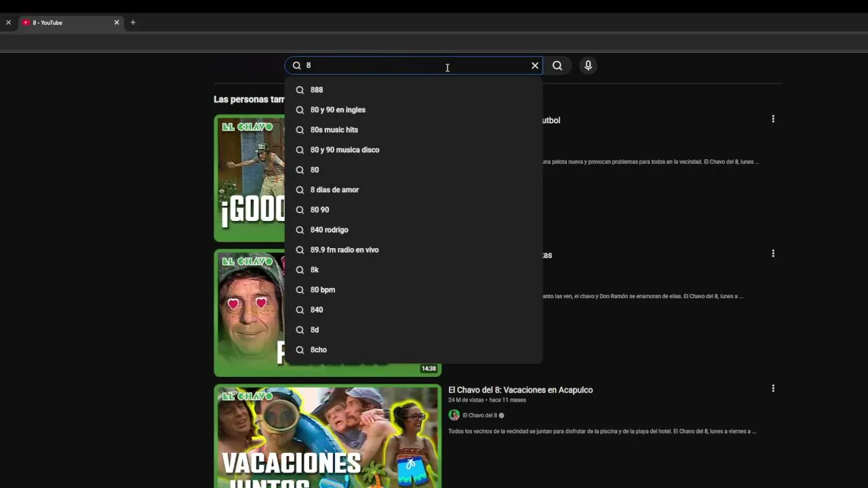This screenshot has width=868, height=488.
Task: Click the search icon beside '888' suggestion
Action: click(x=300, y=89)
